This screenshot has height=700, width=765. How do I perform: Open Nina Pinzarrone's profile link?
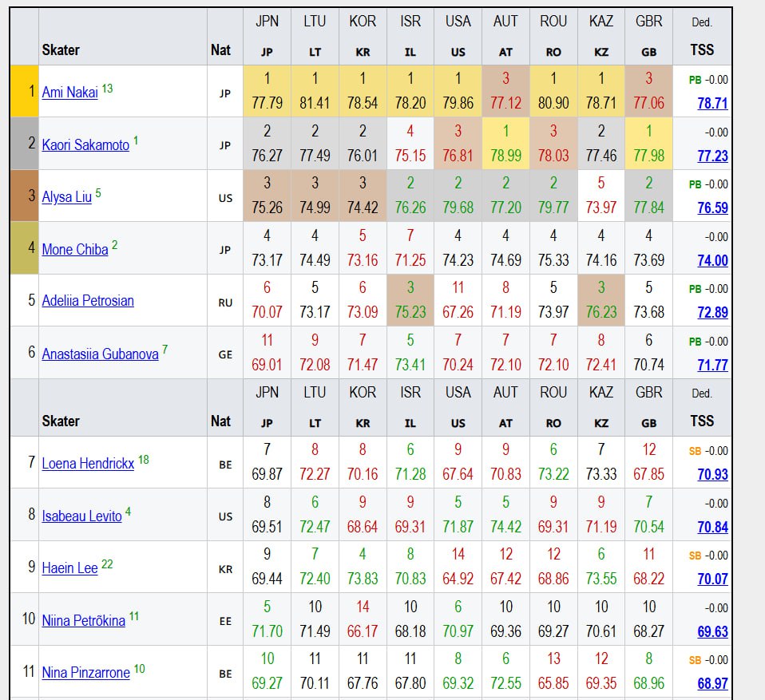(x=85, y=673)
